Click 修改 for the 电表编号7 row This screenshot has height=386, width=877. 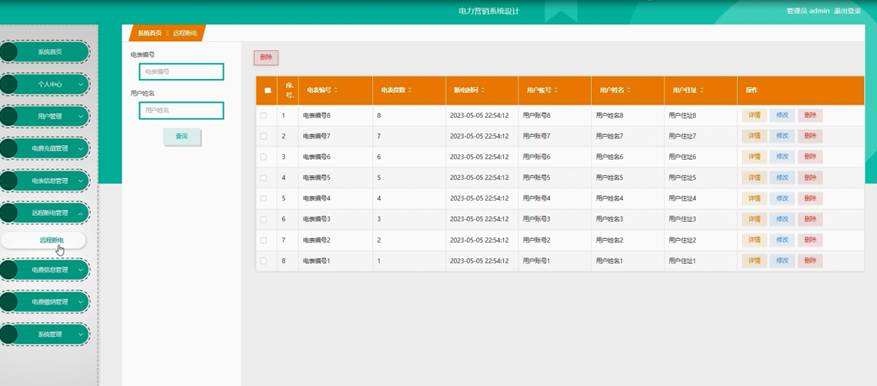(x=782, y=136)
